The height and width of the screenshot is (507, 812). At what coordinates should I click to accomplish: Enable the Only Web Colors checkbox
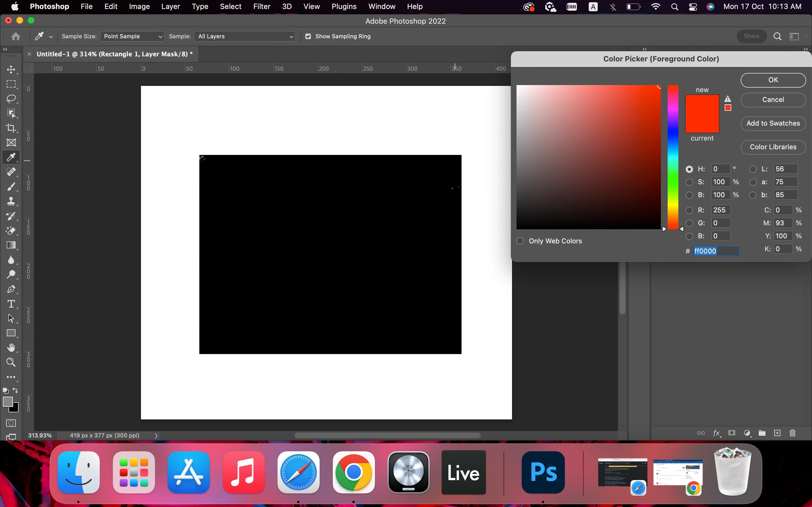tap(520, 241)
